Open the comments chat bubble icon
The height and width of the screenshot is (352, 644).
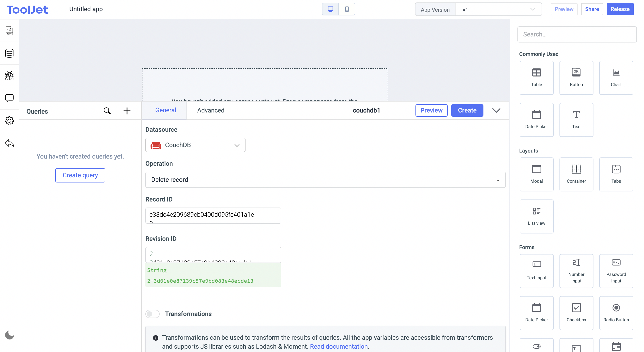tap(9, 98)
